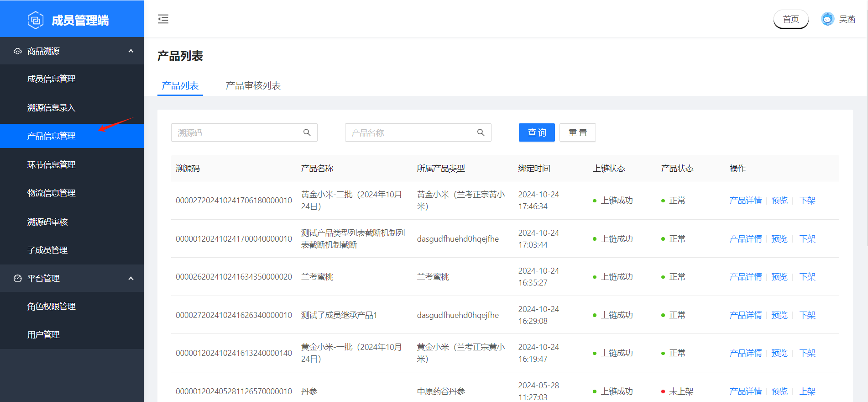This screenshot has width=868, height=402.
Task: Go to 首页 via top button
Action: click(x=790, y=19)
